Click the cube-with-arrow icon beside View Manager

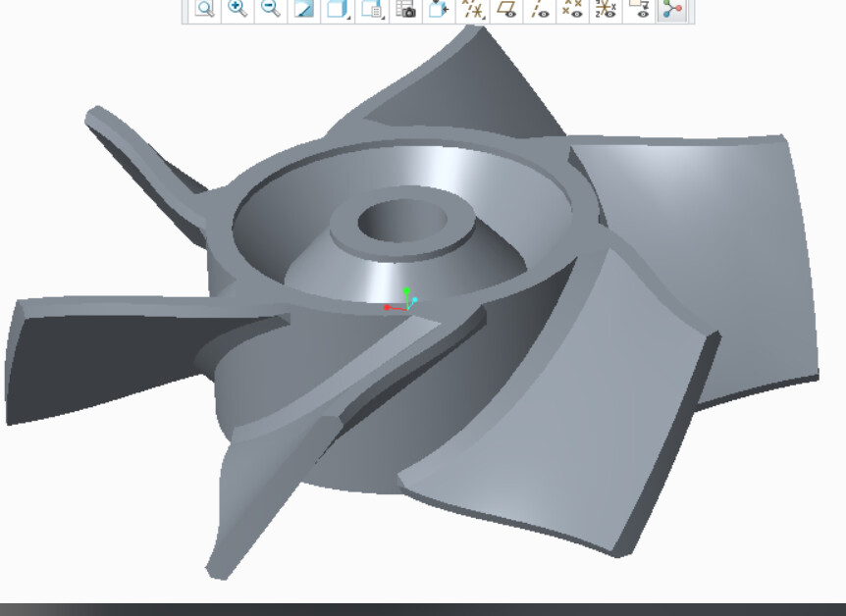(438, 9)
